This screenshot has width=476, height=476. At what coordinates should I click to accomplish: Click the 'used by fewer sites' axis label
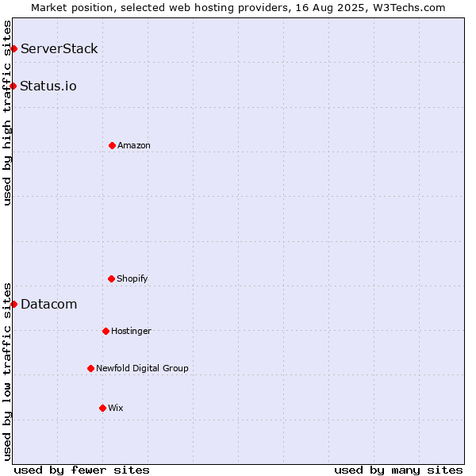pos(82,470)
